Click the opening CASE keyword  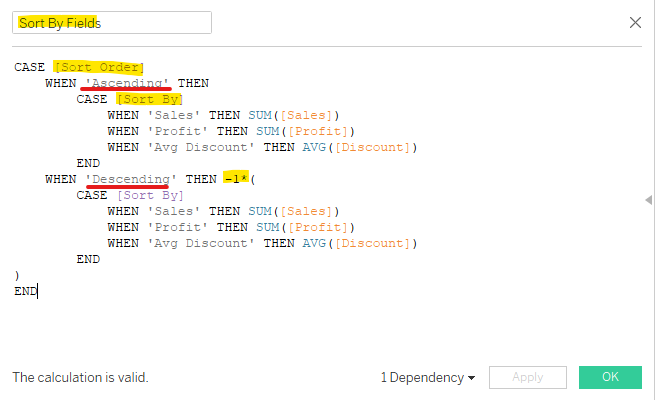point(30,67)
